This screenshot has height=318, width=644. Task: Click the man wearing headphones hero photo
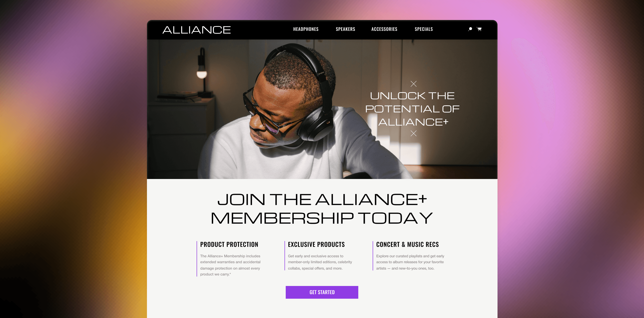tap(275, 109)
